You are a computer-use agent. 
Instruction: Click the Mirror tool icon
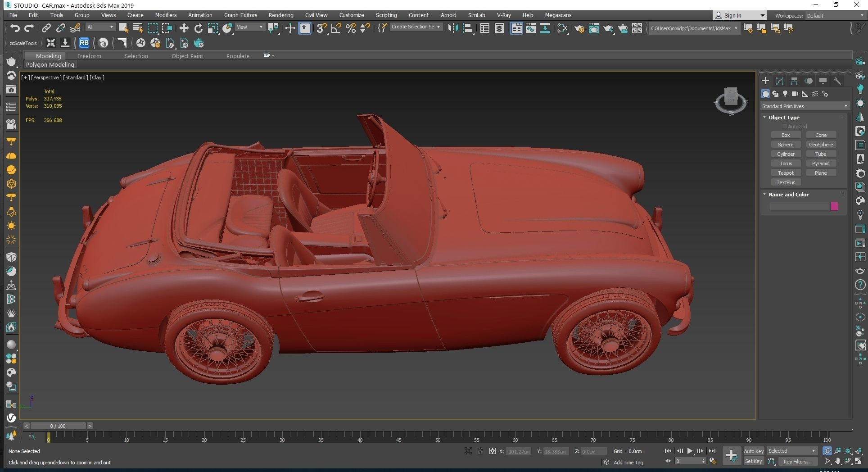coord(453,28)
